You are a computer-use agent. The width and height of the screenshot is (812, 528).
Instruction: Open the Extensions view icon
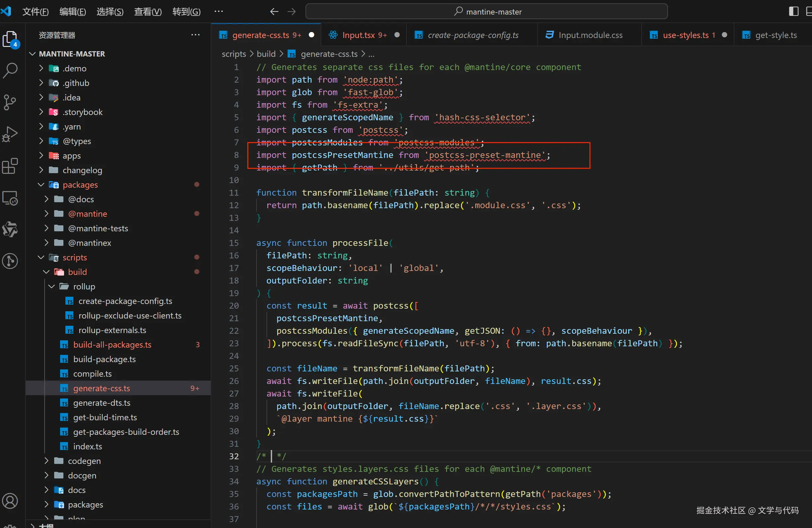10,166
